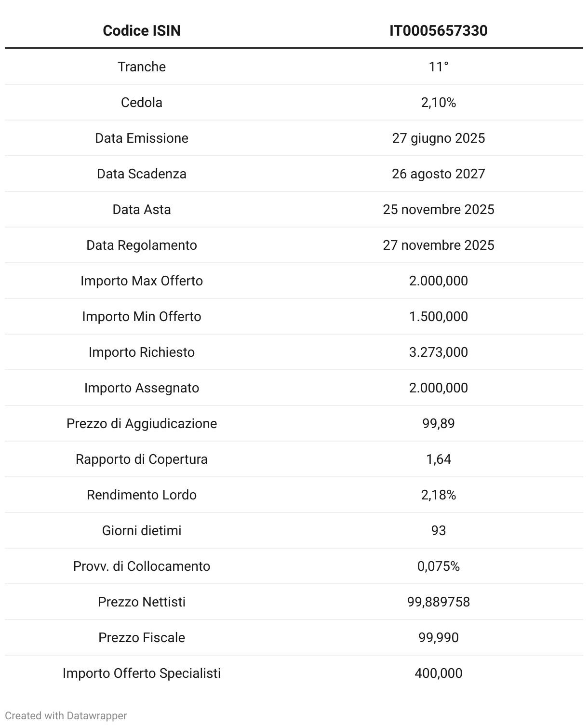588x727 pixels.
Task: Select the Importo Offerto Specialisti value 400,000
Action: [x=438, y=673]
